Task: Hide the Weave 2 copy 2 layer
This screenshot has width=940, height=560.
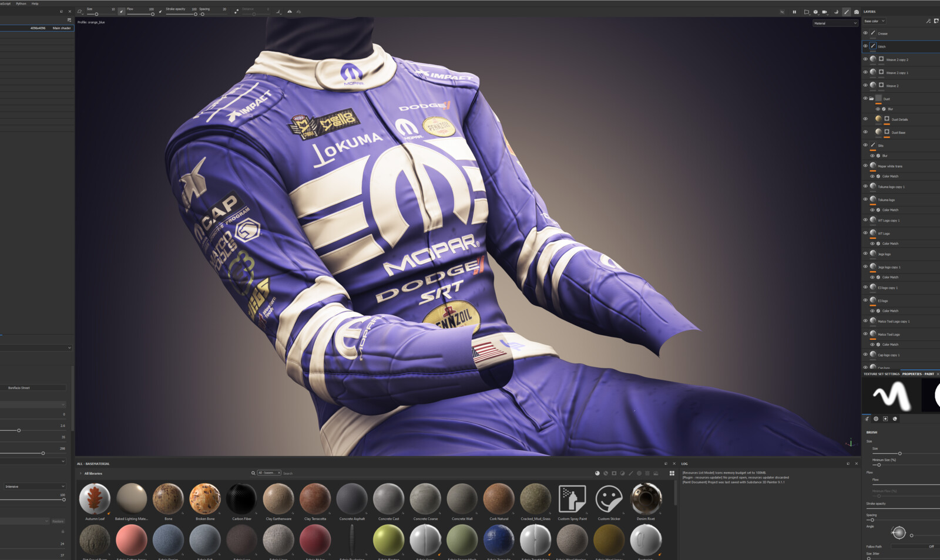Action: point(865,59)
